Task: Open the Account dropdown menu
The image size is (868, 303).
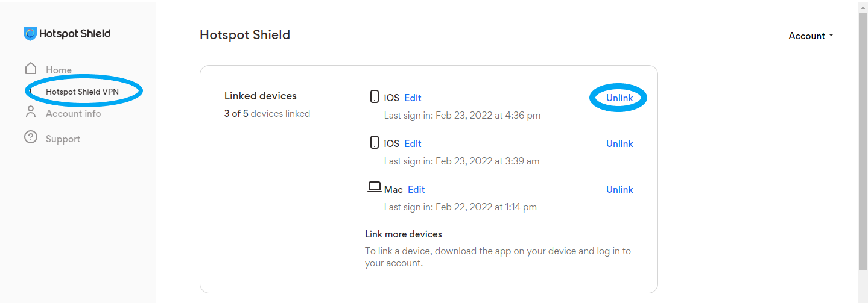Action: pyautogui.click(x=811, y=36)
